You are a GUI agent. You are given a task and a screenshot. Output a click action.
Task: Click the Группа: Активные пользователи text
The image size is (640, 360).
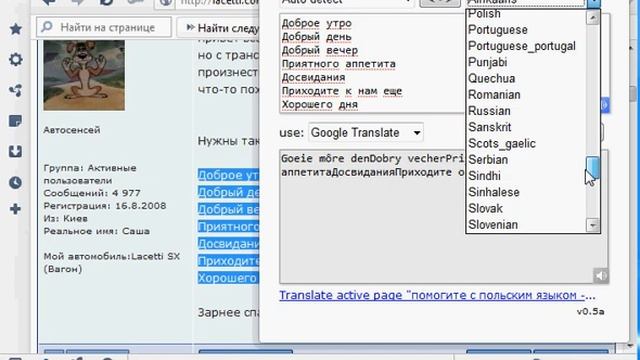pyautogui.click(x=90, y=174)
